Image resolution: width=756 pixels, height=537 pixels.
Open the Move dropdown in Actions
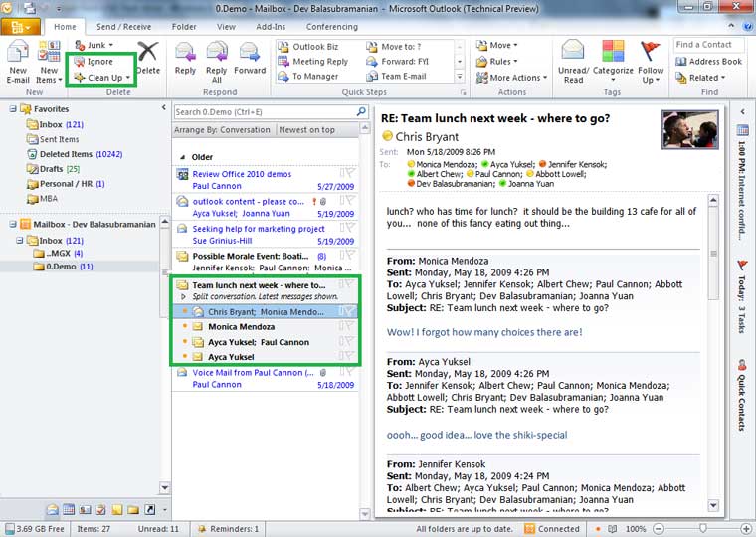tap(497, 46)
